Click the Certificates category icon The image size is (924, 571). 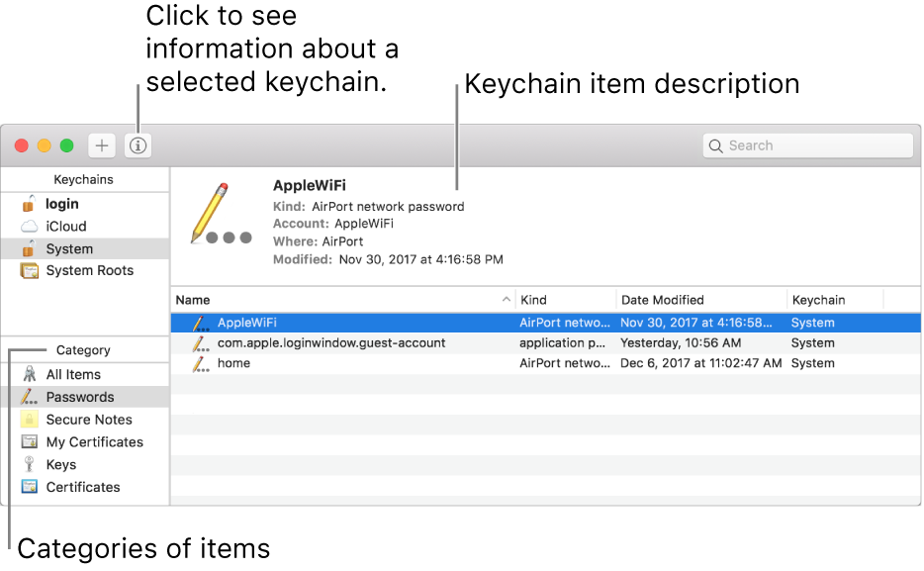[29, 487]
